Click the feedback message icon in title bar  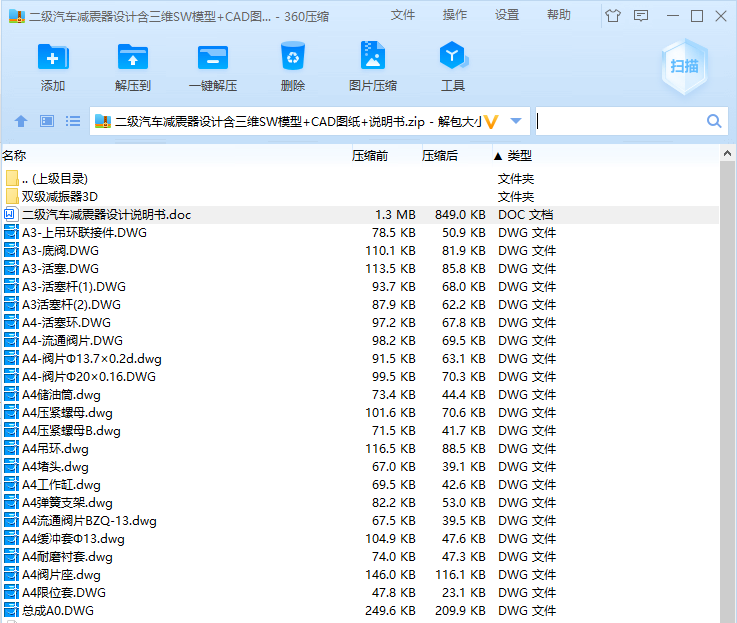point(641,16)
